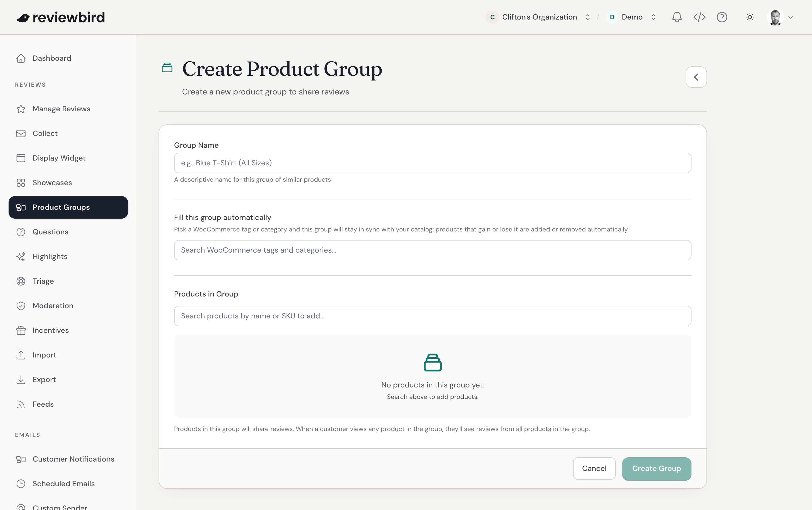The image size is (812, 510).
Task: Open the developer code icon
Action: tap(699, 17)
